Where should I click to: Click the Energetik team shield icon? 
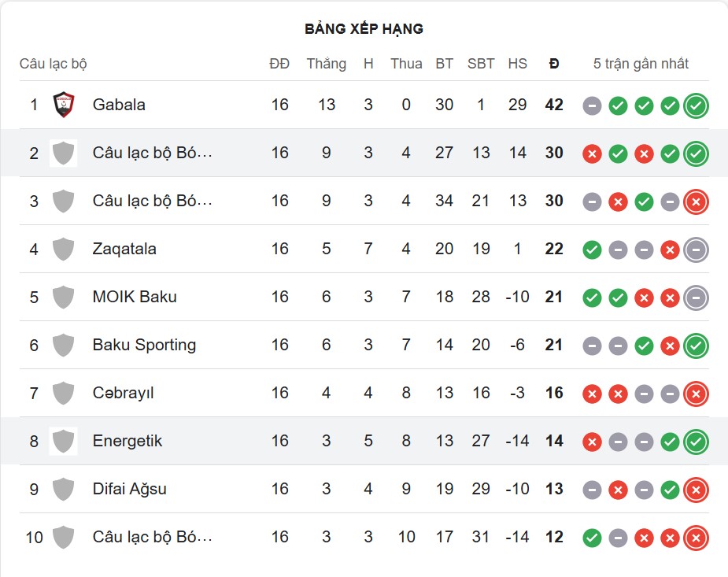coord(63,441)
